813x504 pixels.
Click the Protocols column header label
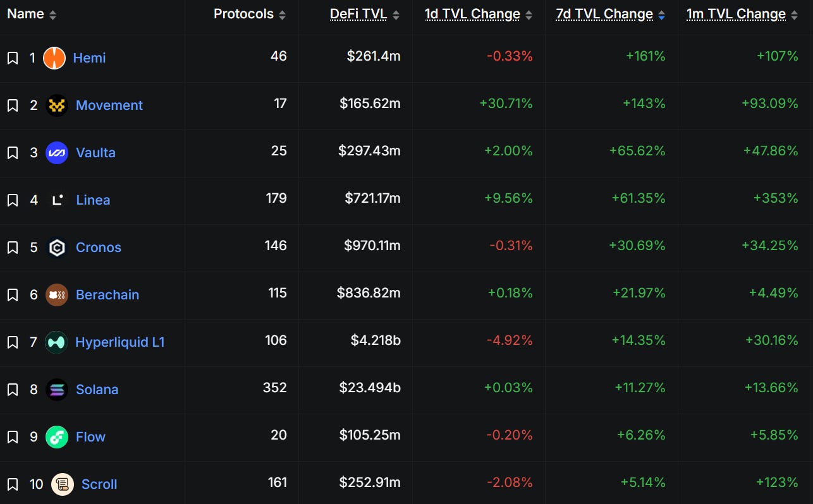point(243,14)
